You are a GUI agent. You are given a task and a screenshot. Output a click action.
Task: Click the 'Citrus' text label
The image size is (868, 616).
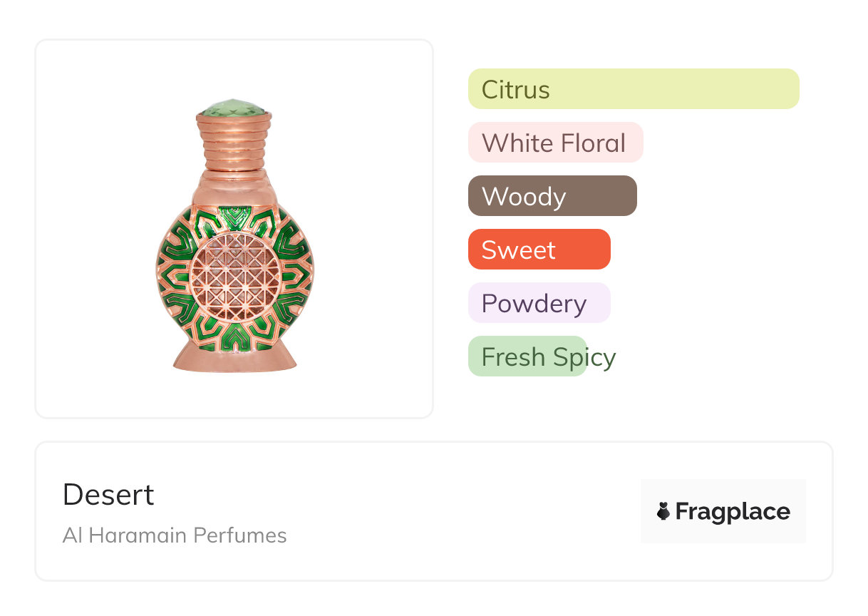[x=515, y=90]
